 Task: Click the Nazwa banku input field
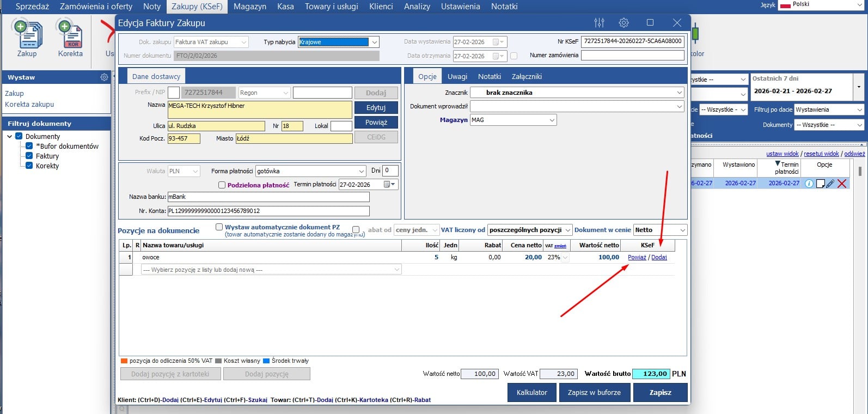(268, 197)
